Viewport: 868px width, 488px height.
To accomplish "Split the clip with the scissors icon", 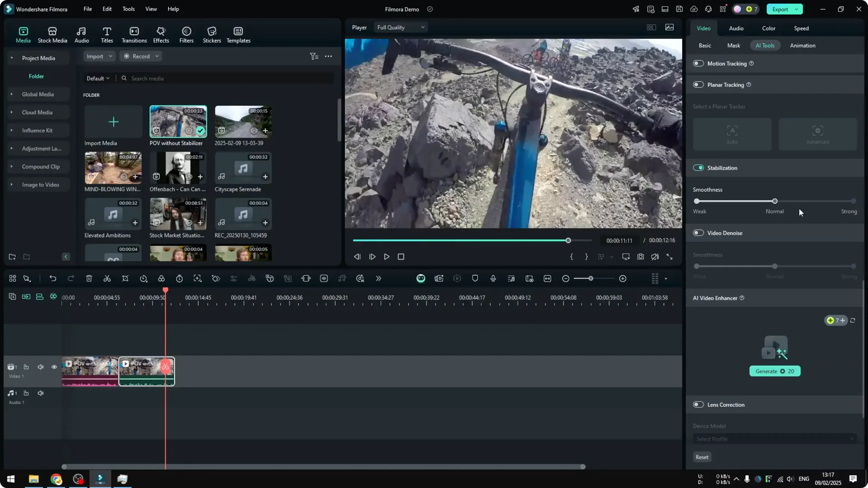I will [x=107, y=278].
